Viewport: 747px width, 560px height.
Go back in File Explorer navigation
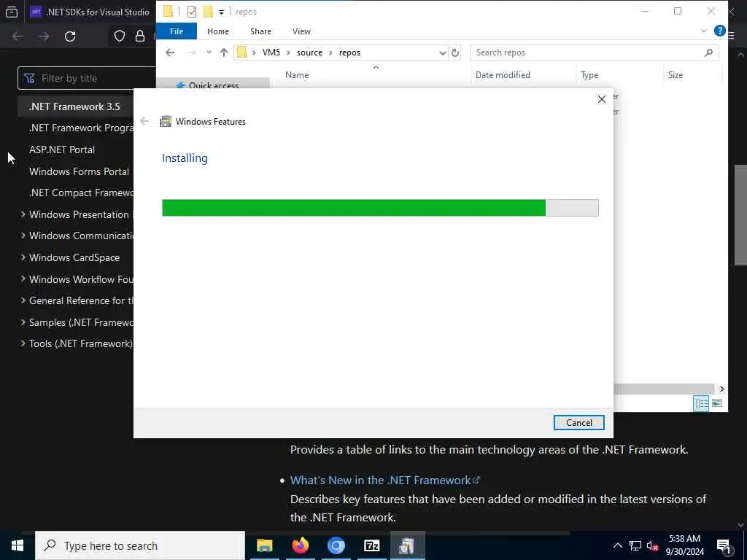click(170, 52)
